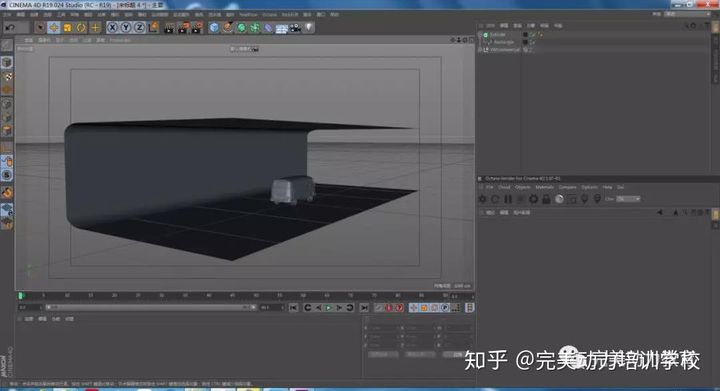Viewport: 720px width, 391px height.
Task: Open Edit Render Settings icon
Action: [197, 28]
